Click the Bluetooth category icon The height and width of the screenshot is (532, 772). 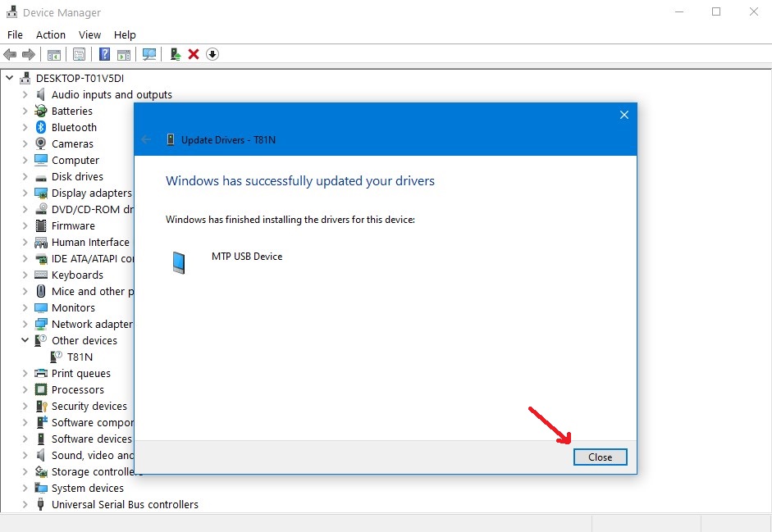pyautogui.click(x=41, y=127)
